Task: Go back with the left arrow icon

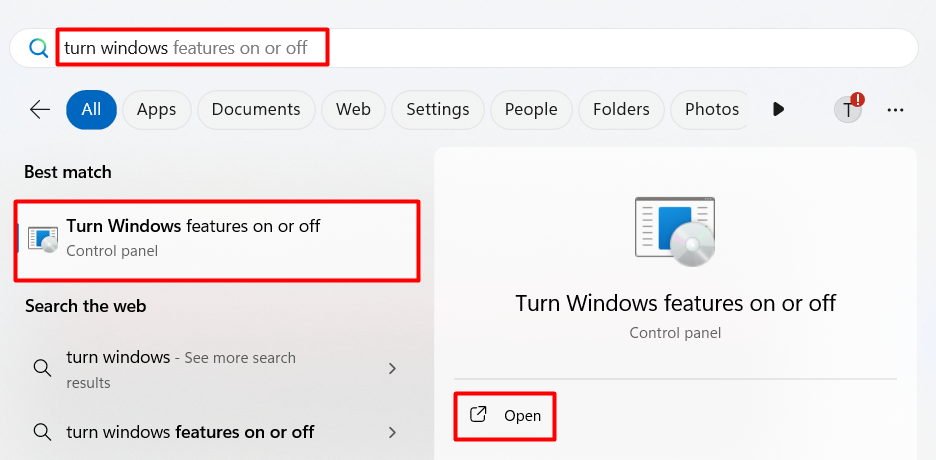Action: click(x=39, y=109)
